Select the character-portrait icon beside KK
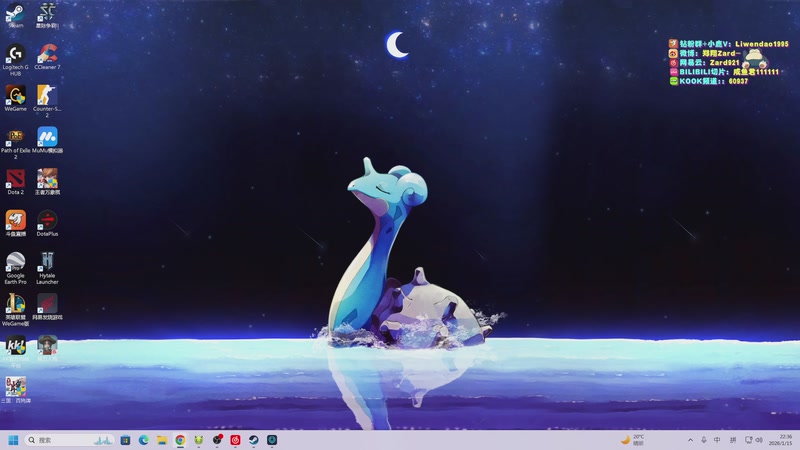 47,348
